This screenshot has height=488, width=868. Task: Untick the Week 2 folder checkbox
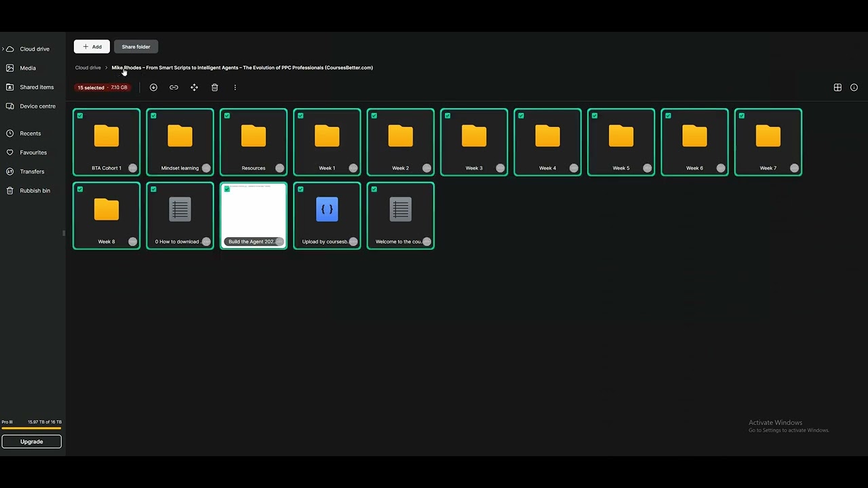coord(374,116)
